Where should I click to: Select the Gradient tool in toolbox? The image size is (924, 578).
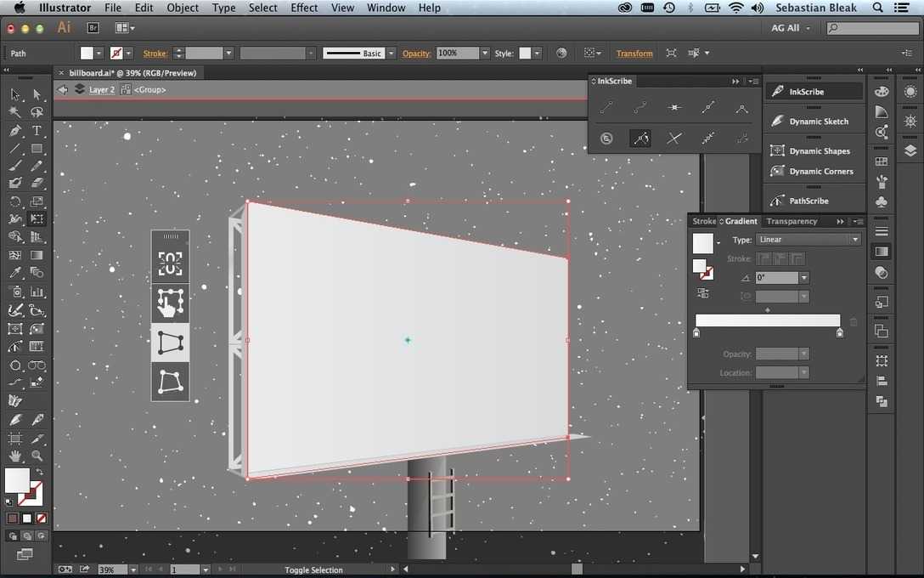(37, 255)
